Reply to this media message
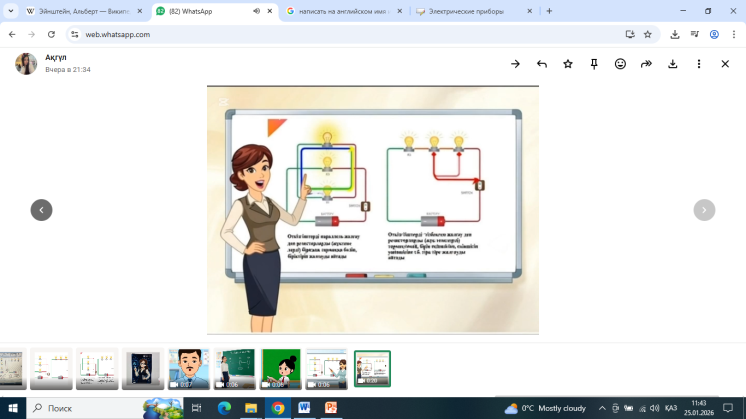 541,64
